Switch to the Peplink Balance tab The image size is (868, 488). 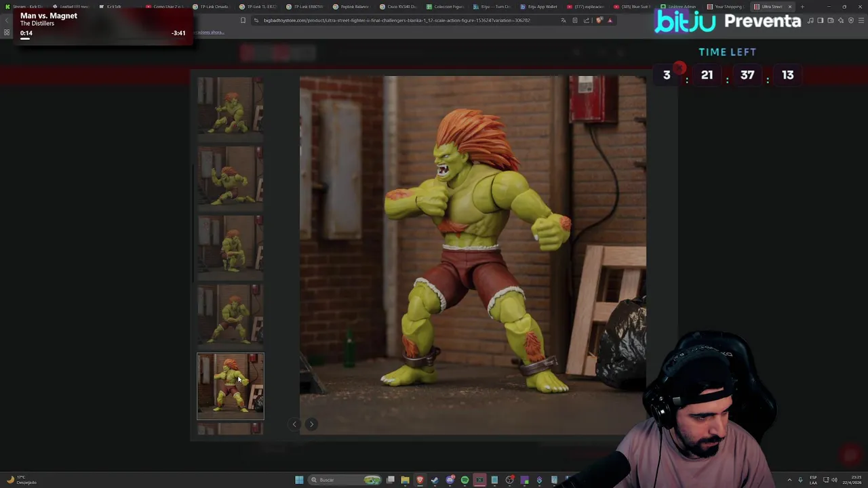click(x=351, y=7)
